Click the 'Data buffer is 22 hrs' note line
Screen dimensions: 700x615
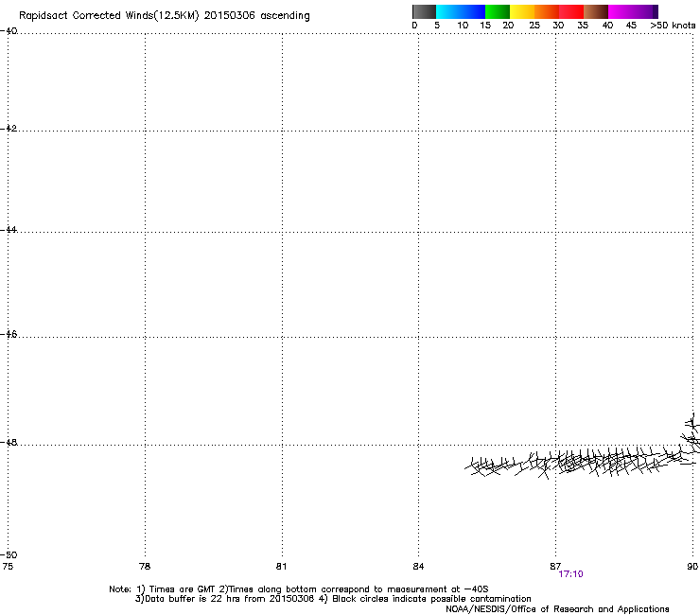(x=333, y=599)
